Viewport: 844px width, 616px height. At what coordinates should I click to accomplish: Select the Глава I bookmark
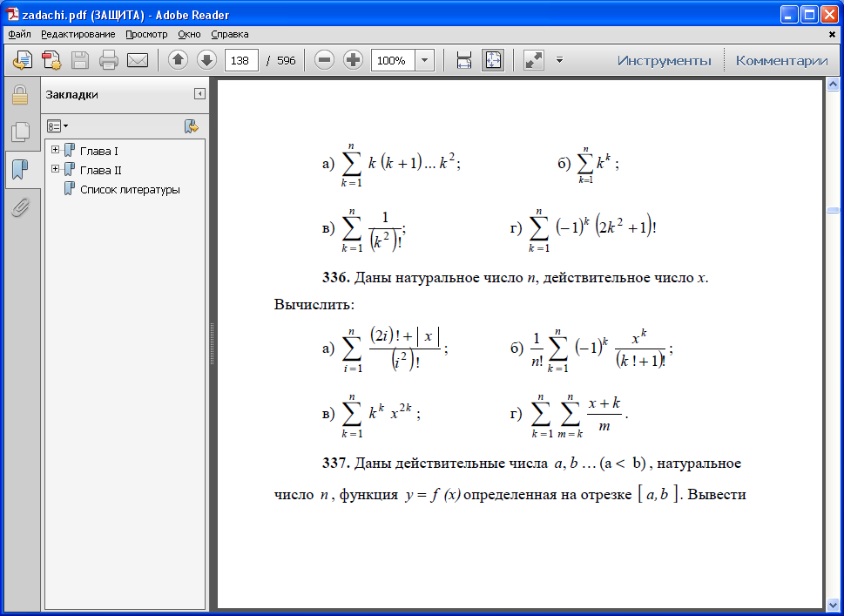pos(99,152)
